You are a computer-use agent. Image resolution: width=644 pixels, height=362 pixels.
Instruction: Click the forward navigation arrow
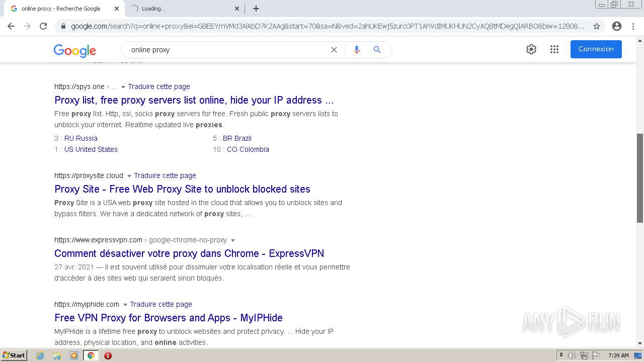pos(27,26)
